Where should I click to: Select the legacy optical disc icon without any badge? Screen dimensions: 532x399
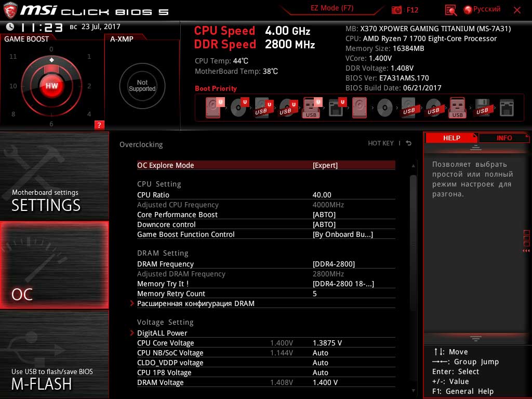[x=385, y=108]
